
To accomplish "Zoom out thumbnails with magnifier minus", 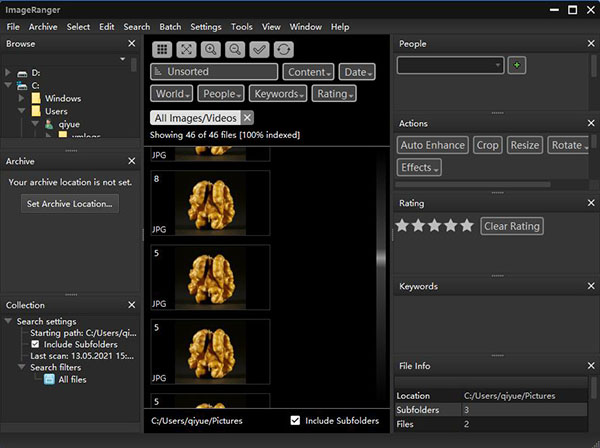I will 234,49.
